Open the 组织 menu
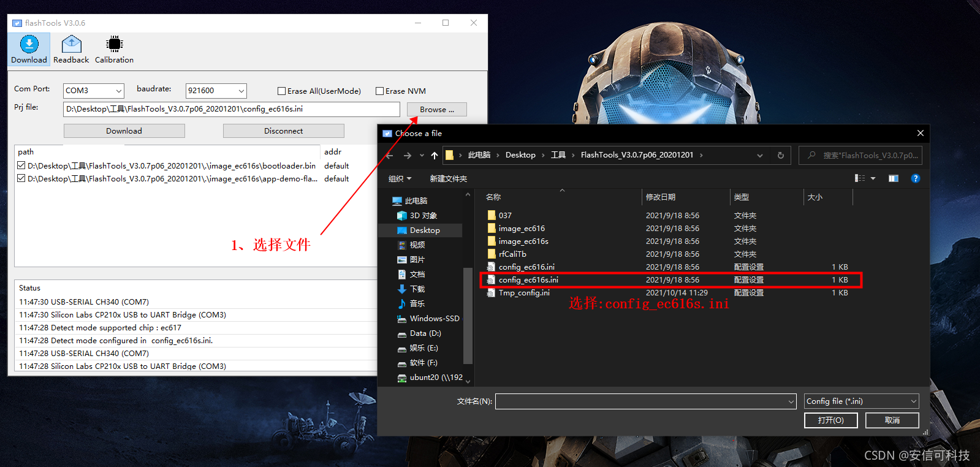 400,179
